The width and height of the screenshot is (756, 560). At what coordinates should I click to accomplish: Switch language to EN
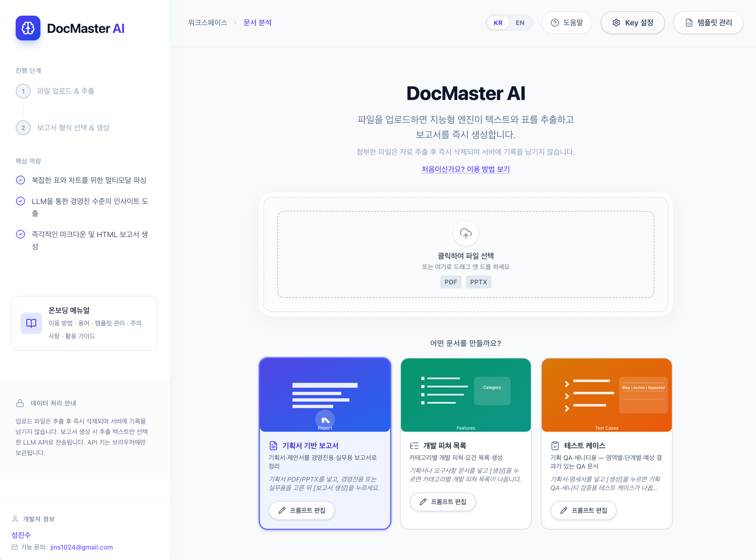[x=520, y=23]
